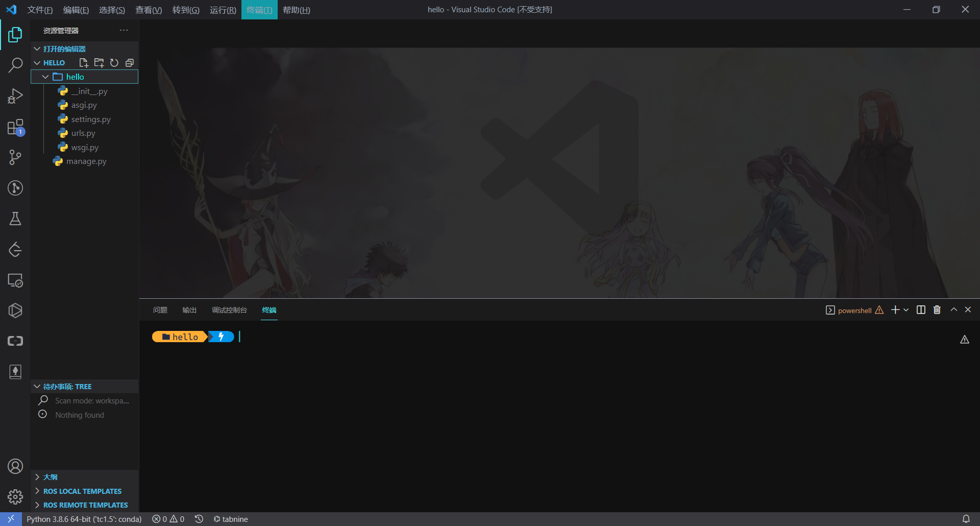Select the Terminal panel tab
980x526 pixels.
(x=269, y=310)
